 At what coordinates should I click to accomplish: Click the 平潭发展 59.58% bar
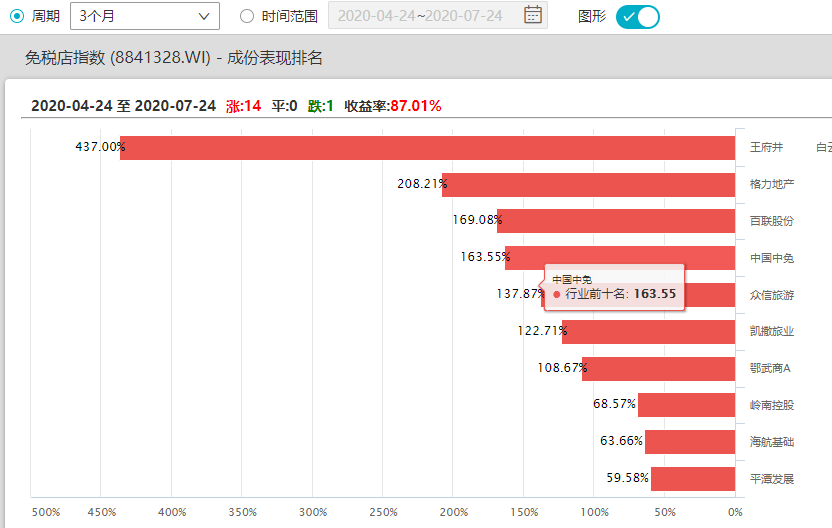tap(693, 478)
